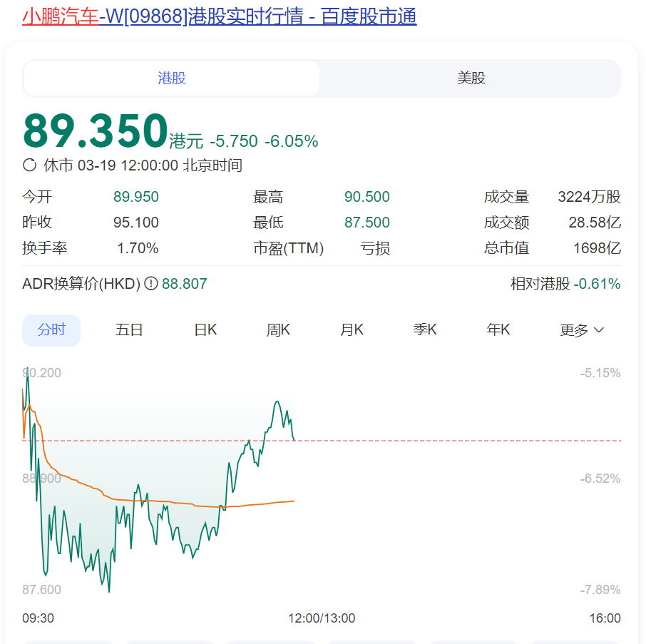Screen dimensions: 646x644
Task: Click the orange average price line on chart
Action: (x=178, y=503)
